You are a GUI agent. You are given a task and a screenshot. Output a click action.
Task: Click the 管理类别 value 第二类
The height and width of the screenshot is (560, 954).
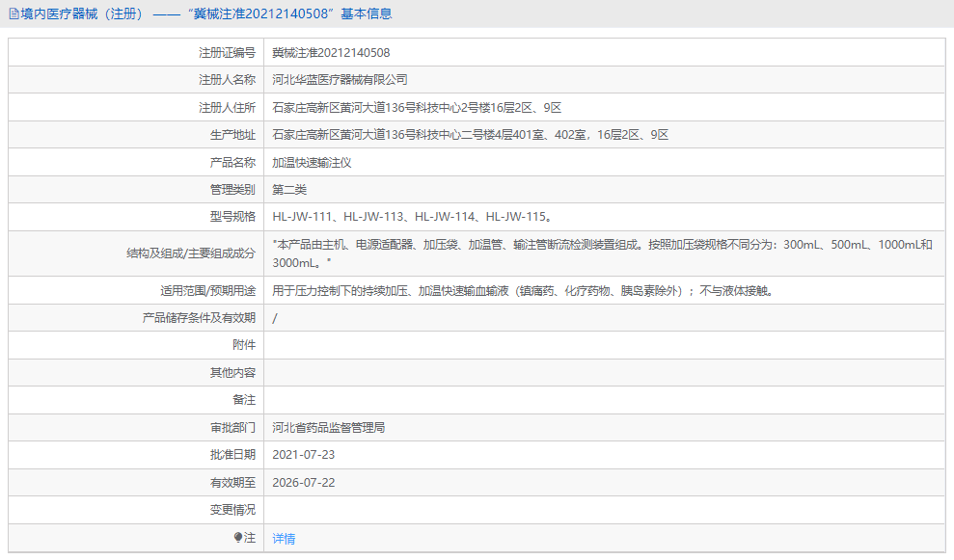(x=290, y=189)
